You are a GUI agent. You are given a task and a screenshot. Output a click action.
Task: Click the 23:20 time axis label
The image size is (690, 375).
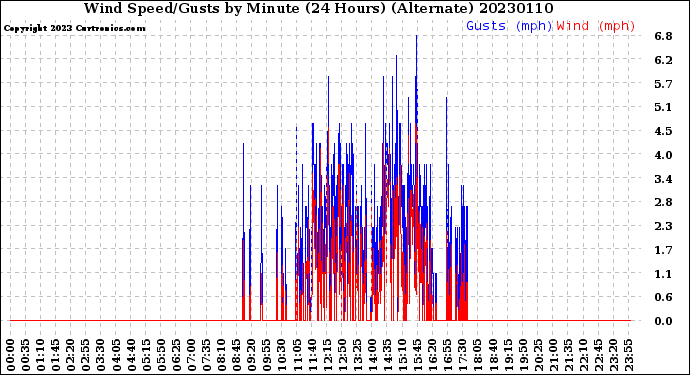click(x=613, y=355)
